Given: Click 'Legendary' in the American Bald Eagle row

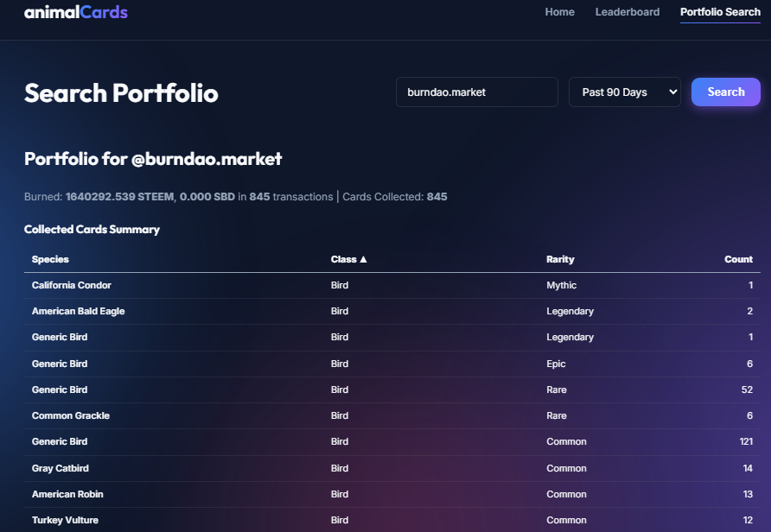Looking at the screenshot, I should 570,312.
